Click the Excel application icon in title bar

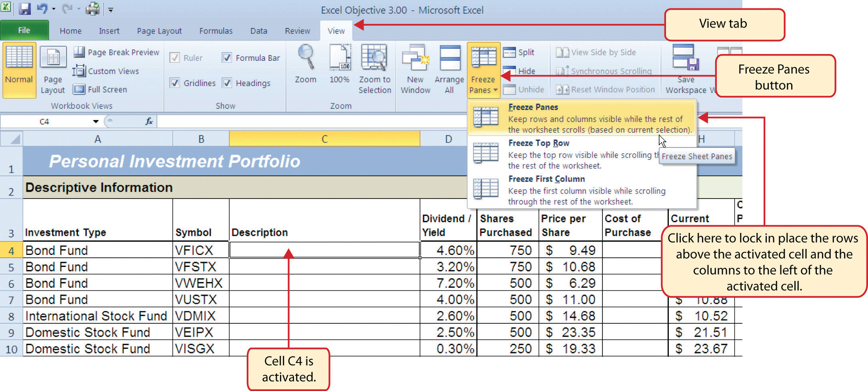tap(6, 7)
